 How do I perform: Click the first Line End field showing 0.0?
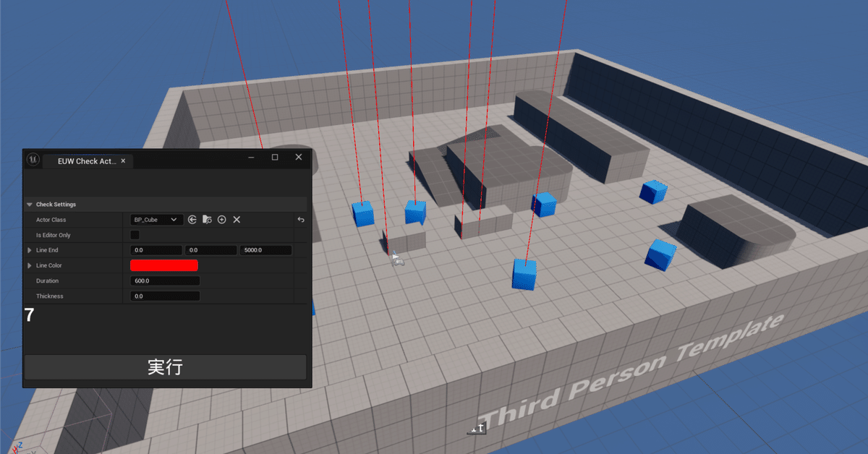[156, 250]
